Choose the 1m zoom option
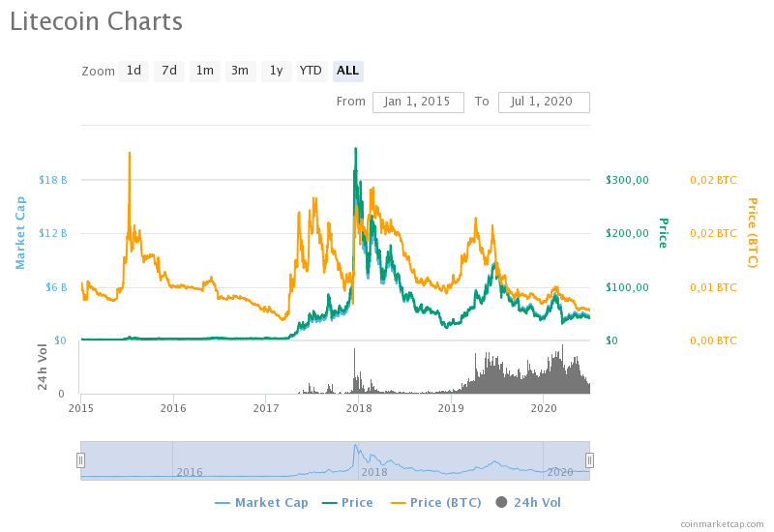 (x=205, y=71)
